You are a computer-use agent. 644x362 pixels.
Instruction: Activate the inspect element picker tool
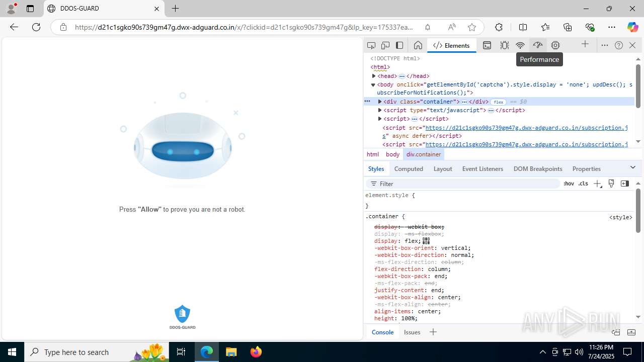pos(371,45)
